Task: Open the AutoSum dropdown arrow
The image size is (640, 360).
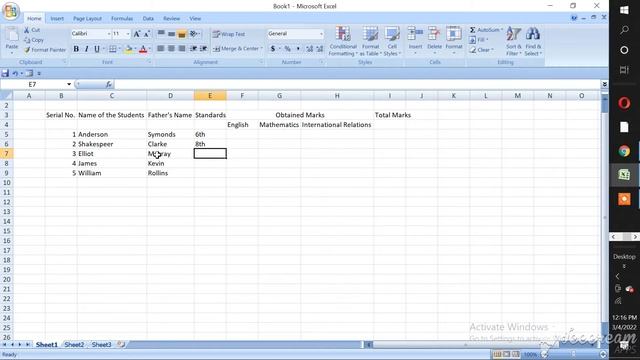Action: pyautogui.click(x=502, y=30)
